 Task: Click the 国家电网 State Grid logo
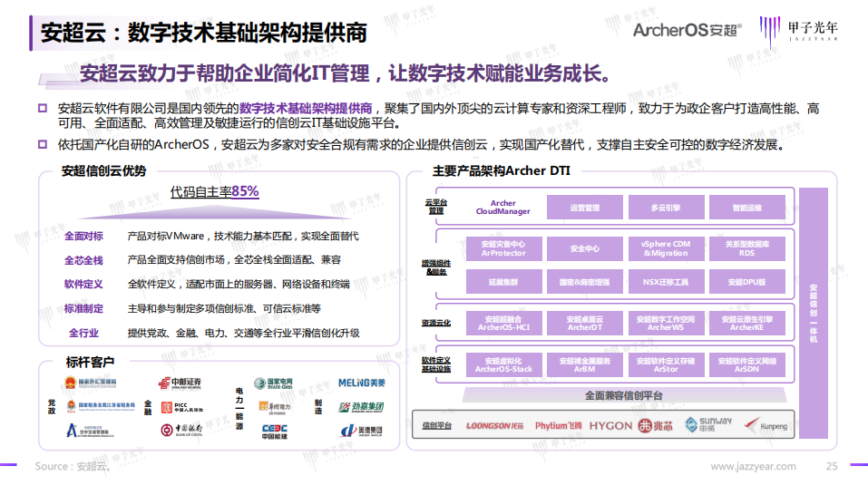coord(274,383)
